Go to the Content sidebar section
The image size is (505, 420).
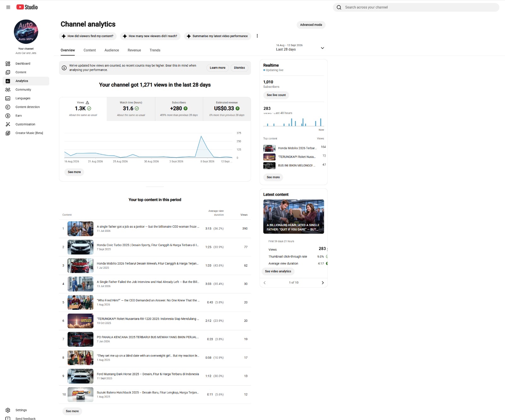coord(26,72)
